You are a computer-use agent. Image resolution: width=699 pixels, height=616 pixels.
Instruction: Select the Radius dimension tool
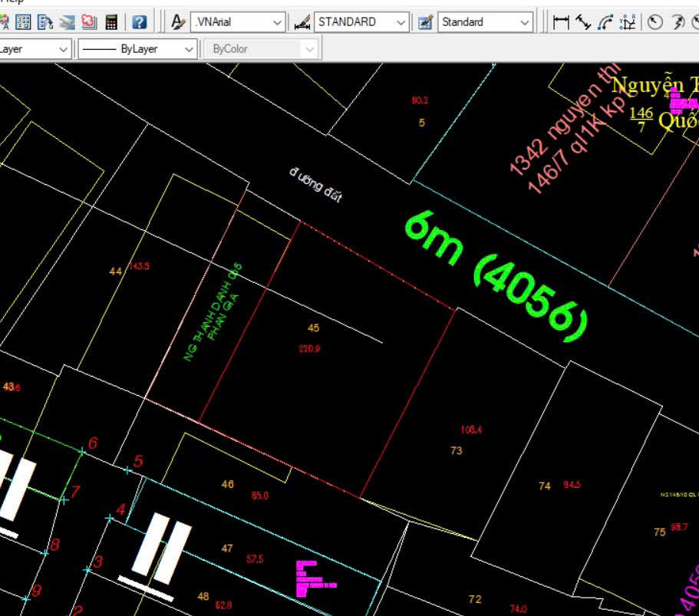pyautogui.click(x=654, y=21)
